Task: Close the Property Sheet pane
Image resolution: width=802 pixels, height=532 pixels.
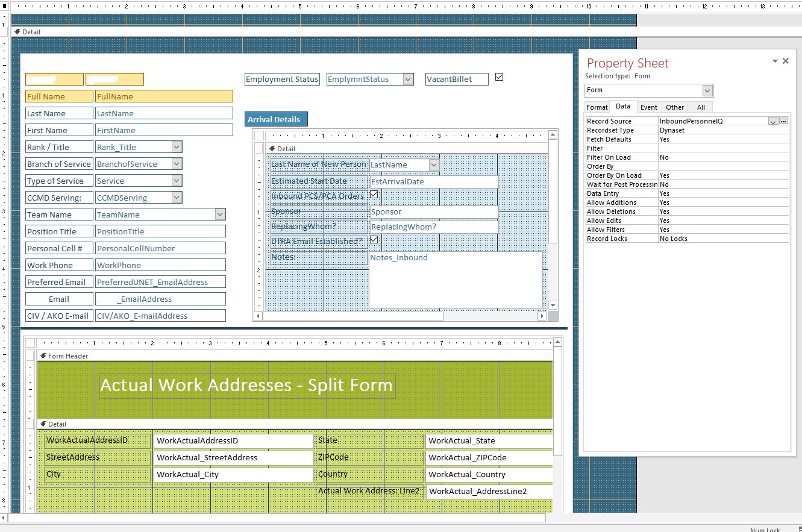Action: pyautogui.click(x=785, y=61)
